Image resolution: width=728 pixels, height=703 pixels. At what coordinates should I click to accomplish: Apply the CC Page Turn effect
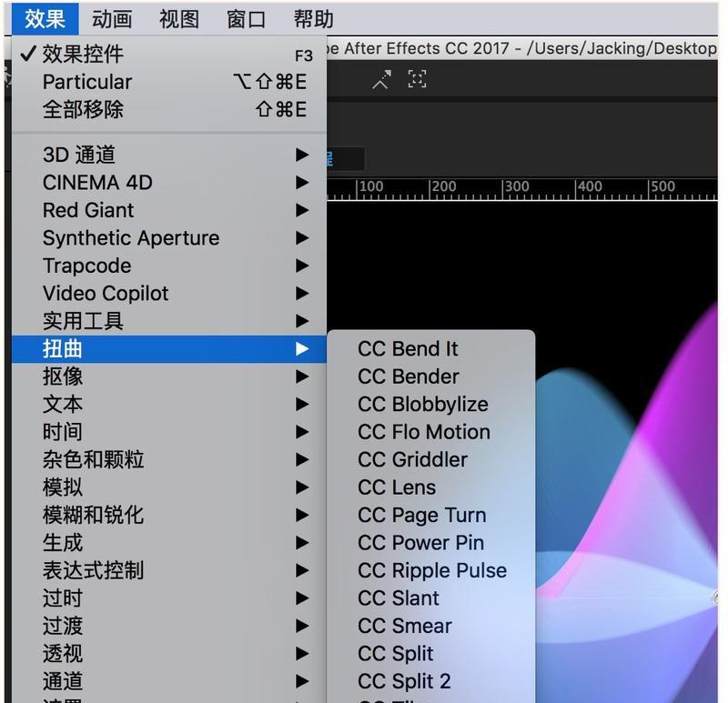click(431, 515)
